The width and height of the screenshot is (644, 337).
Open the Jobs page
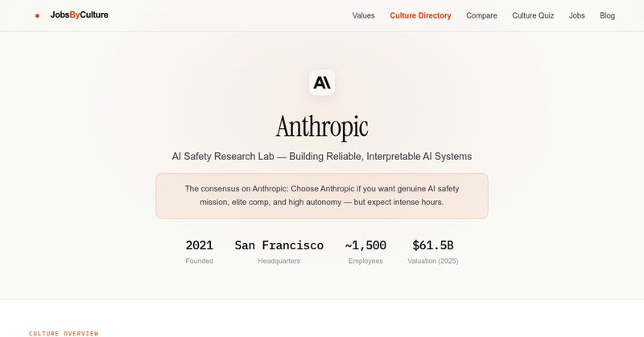[576, 15]
